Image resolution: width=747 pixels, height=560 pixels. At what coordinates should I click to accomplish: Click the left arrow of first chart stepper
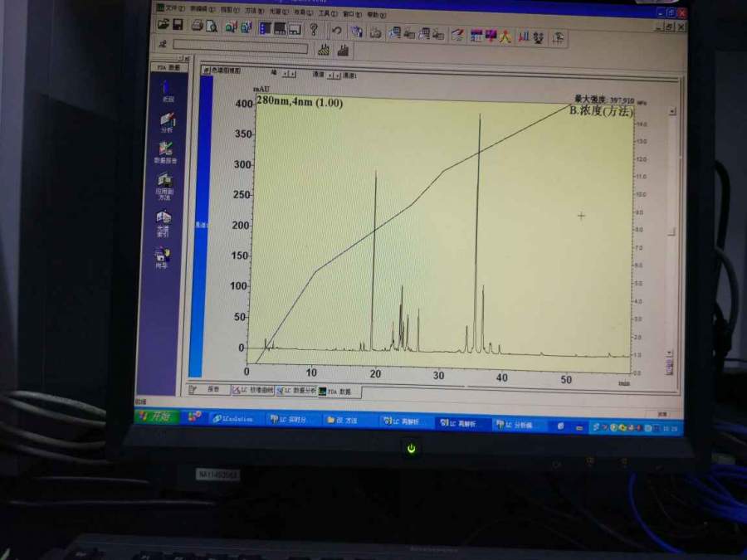286,74
